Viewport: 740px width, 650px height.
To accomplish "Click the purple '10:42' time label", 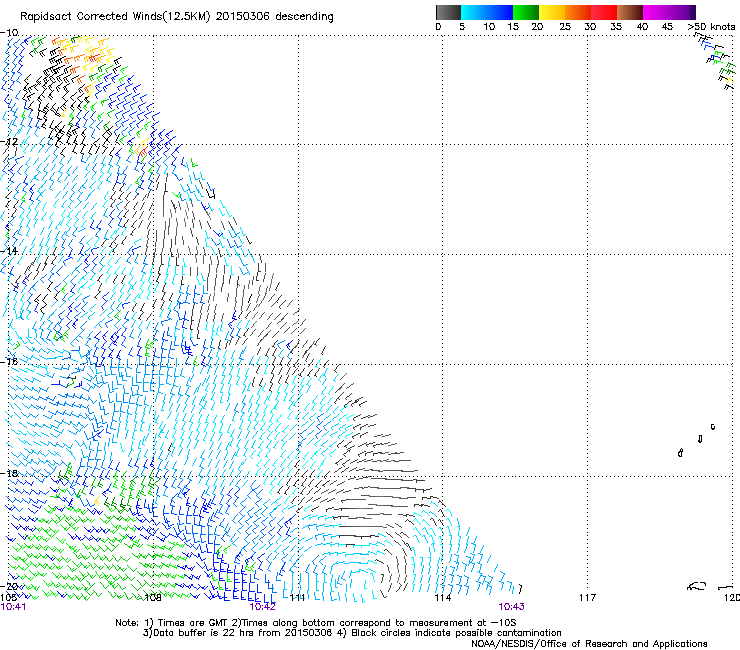I will 262,607.
